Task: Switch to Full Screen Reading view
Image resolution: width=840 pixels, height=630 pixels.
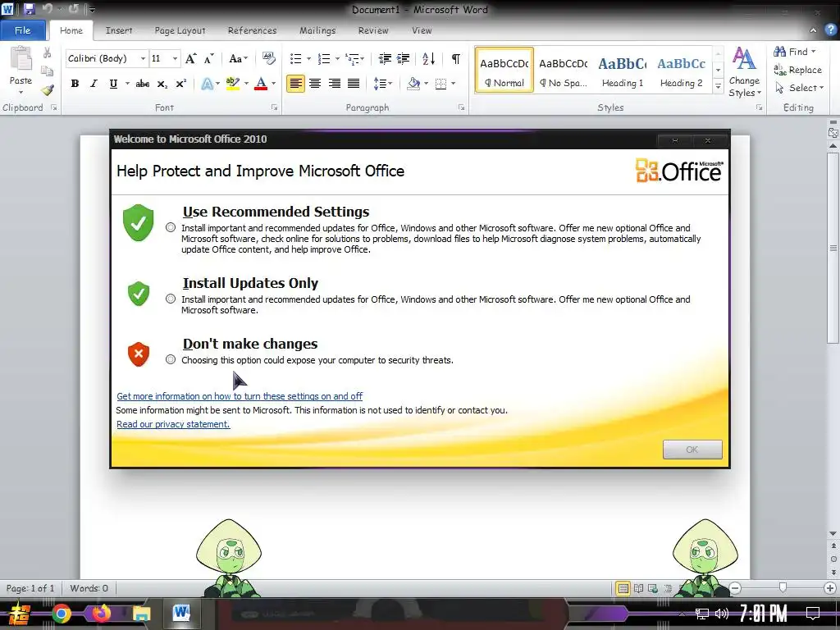Action: pos(638,589)
